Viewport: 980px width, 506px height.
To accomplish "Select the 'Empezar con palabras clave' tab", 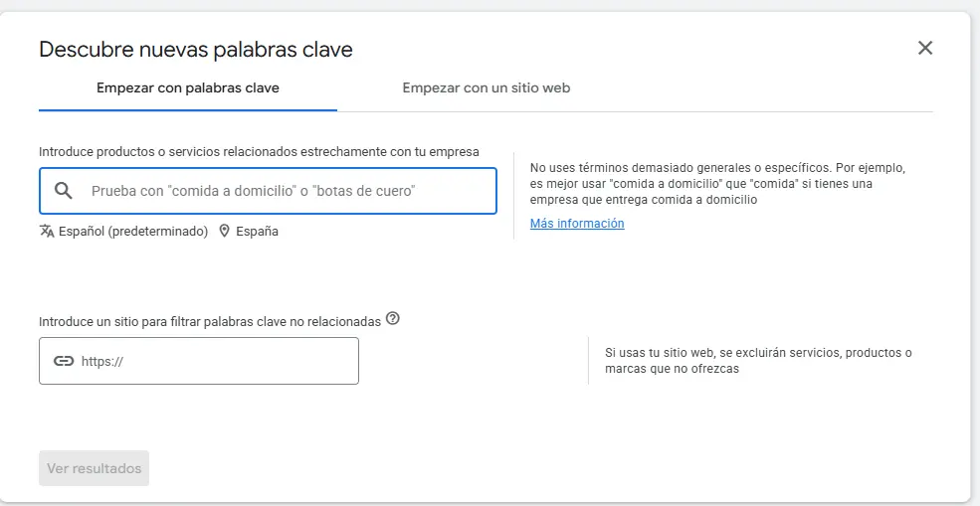I will (x=187, y=88).
